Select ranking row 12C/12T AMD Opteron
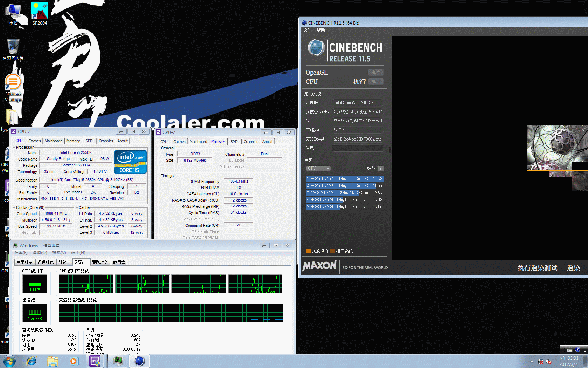Viewport: 588px width, 368px height. click(345, 193)
